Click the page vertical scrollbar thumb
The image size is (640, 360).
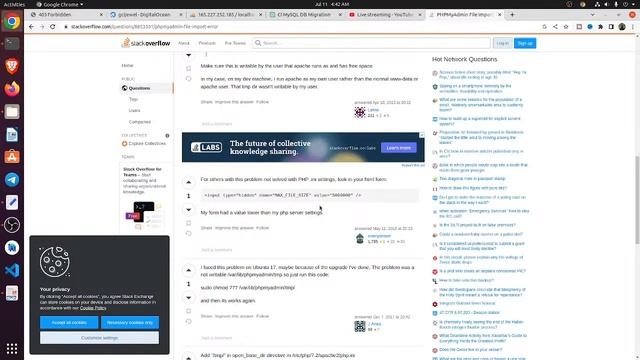pos(637,200)
